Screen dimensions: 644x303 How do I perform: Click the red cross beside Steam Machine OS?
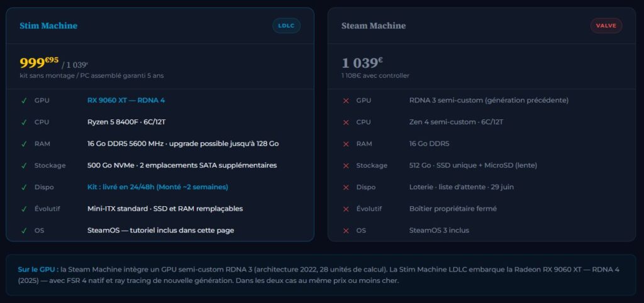(x=346, y=231)
